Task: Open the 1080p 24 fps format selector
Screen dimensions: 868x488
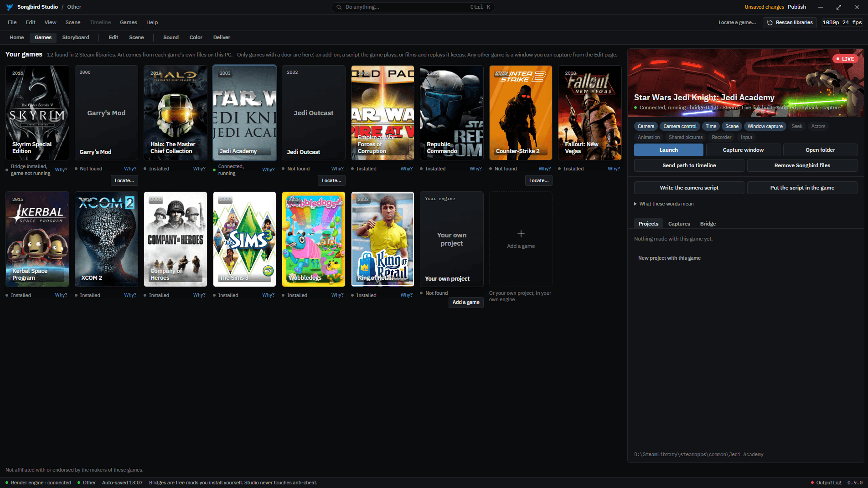Action: click(x=842, y=22)
